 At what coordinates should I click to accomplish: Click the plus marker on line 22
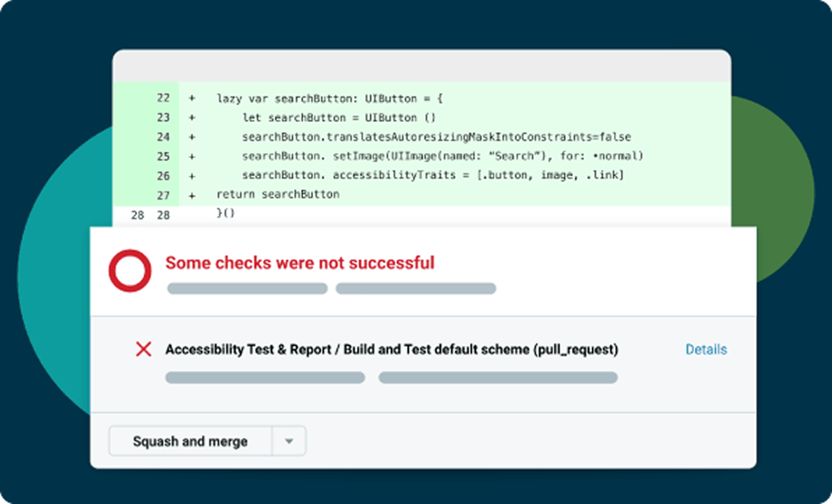tap(192, 98)
